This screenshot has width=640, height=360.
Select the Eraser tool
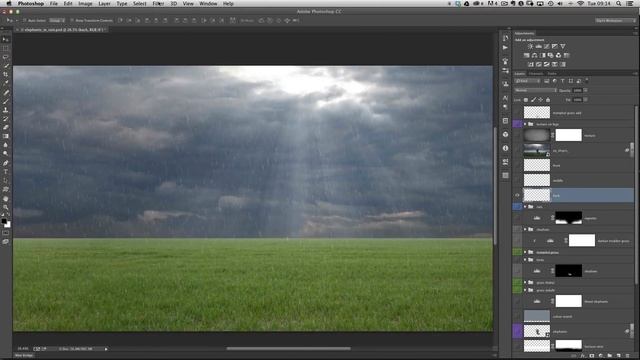(x=5, y=127)
